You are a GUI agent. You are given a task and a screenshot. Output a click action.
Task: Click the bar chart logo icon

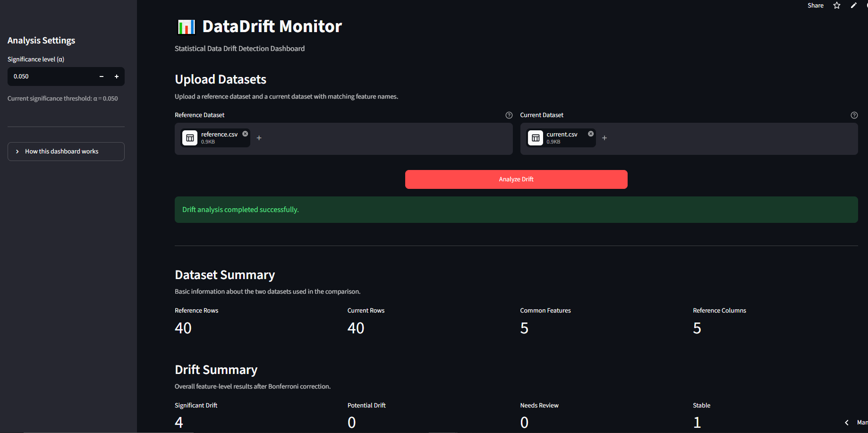[x=186, y=27]
